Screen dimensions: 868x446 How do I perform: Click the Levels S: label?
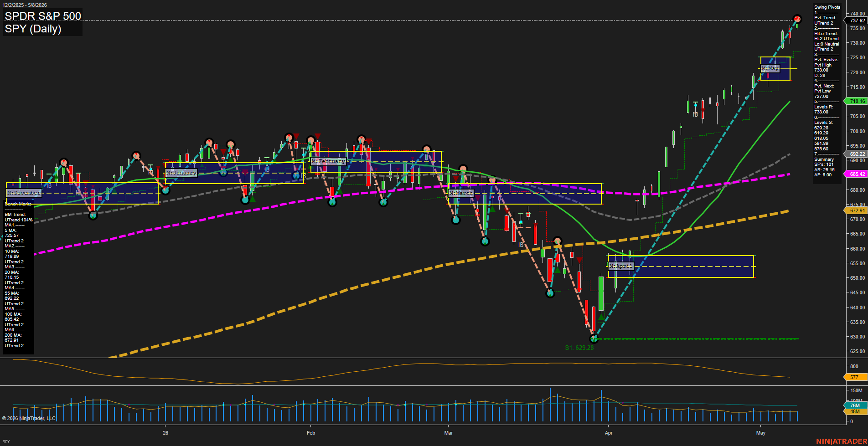pos(824,123)
